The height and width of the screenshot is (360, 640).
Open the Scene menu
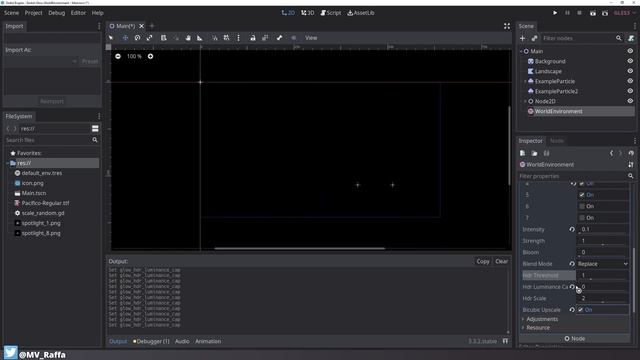coord(11,13)
